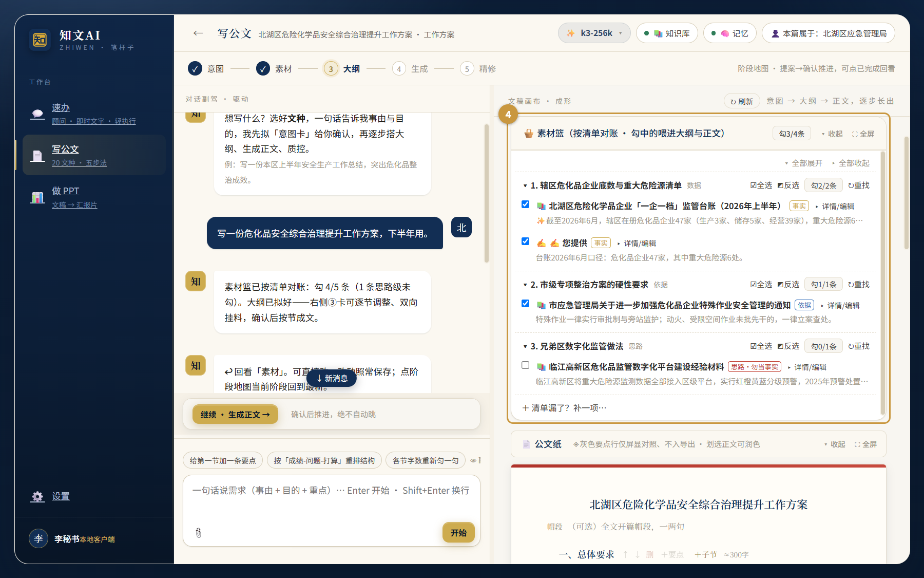Click the 做 PPT chart sidebar icon

(x=37, y=197)
